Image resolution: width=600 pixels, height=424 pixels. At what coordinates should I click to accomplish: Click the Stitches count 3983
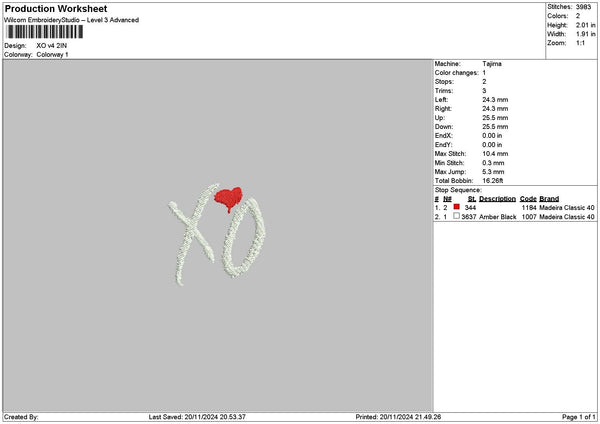click(583, 7)
